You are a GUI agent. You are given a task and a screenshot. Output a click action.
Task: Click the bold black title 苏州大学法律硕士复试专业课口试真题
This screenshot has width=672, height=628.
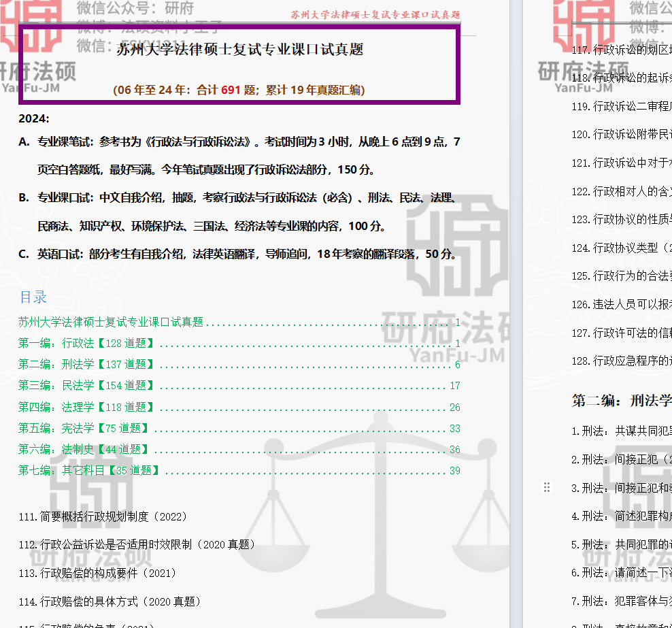240,49
